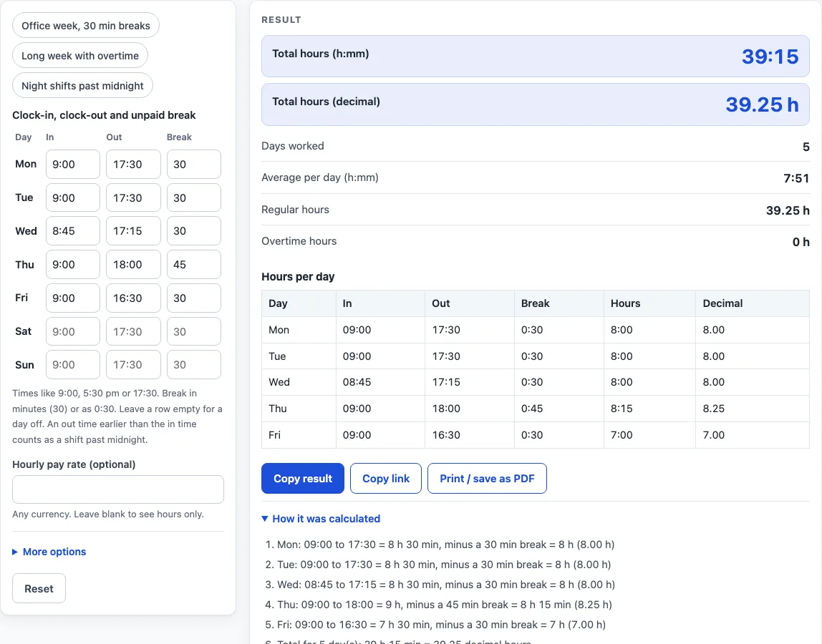The width and height of the screenshot is (822, 644).
Task: Focus Wednesday's break minutes field
Action: [x=194, y=230]
